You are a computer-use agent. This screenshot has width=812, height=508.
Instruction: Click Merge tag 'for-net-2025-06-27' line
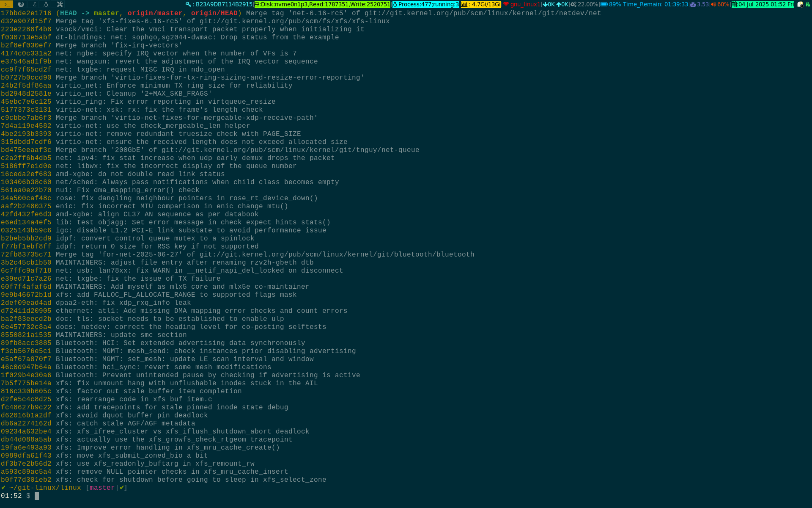265,254
